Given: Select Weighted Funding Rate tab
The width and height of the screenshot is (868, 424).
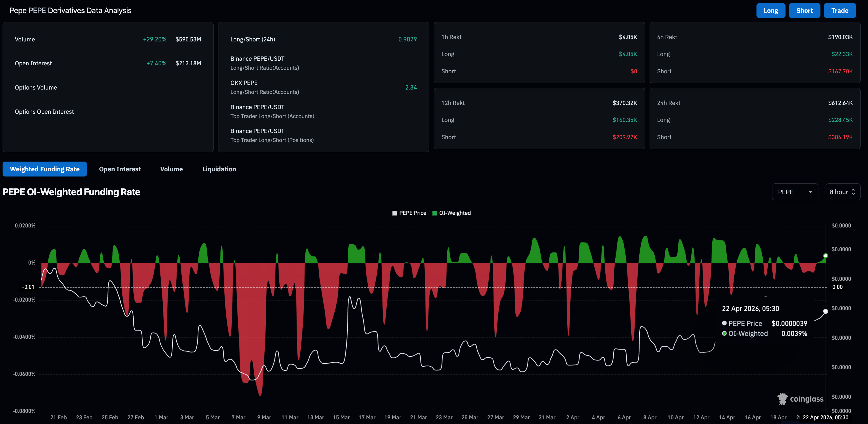Looking at the screenshot, I should point(44,169).
